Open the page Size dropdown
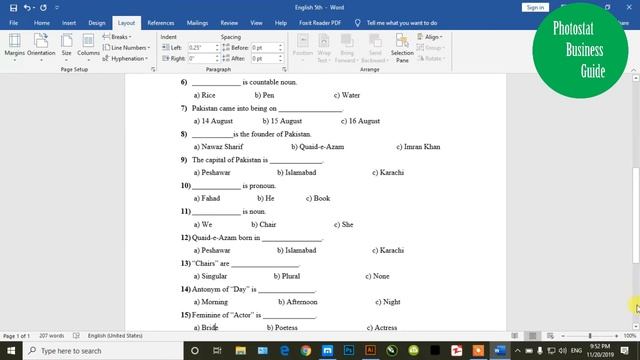Screen dimensions: 640x360 [x=66, y=47]
